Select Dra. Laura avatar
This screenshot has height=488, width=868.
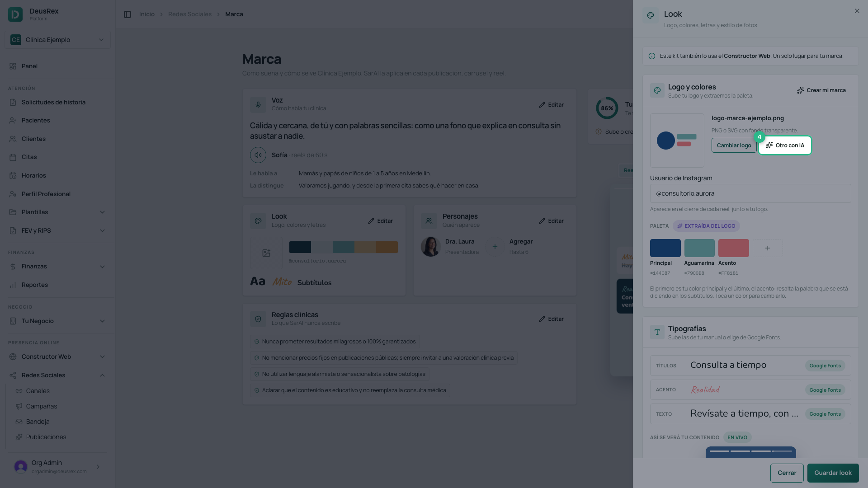431,247
